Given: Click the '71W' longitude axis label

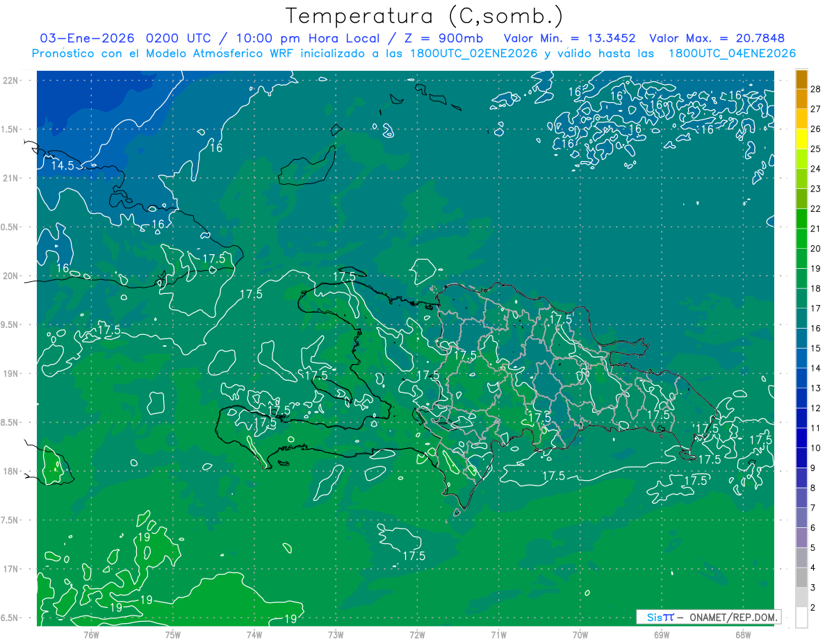Looking at the screenshot, I should coord(498,635).
